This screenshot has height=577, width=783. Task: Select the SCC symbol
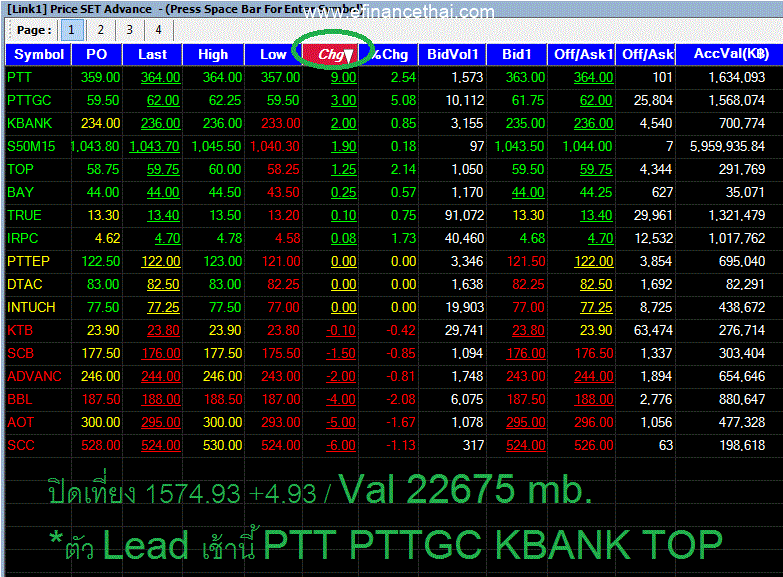pos(20,445)
